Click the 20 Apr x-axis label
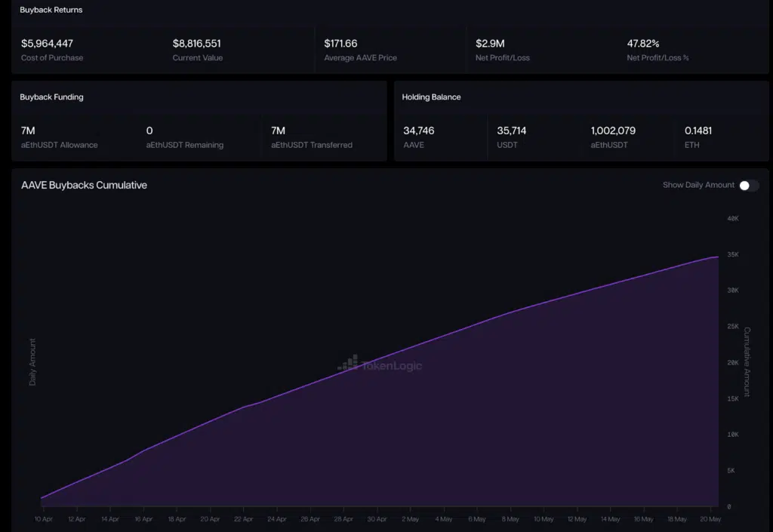773x532 pixels. tap(210, 519)
